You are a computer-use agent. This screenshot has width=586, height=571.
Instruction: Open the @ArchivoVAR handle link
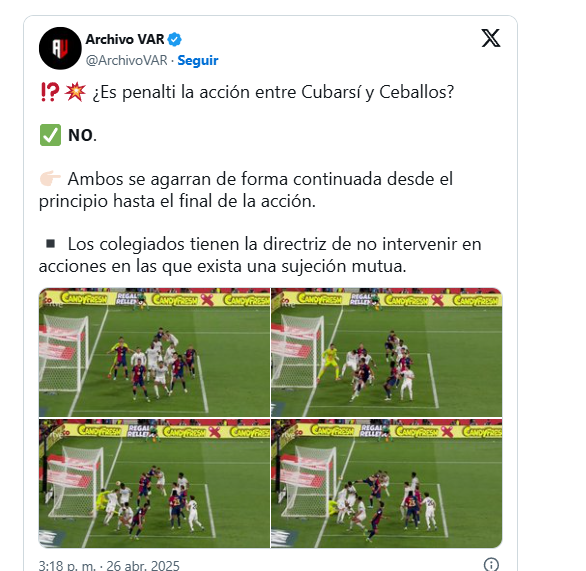click(126, 60)
